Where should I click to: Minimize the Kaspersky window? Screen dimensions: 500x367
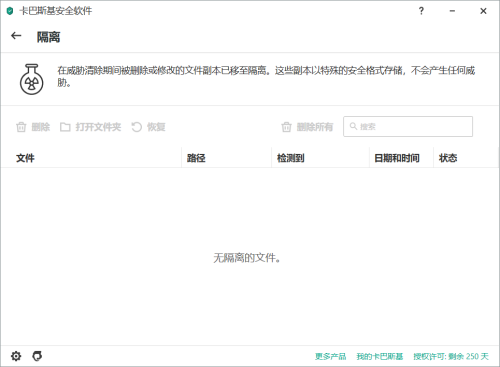tap(452, 11)
